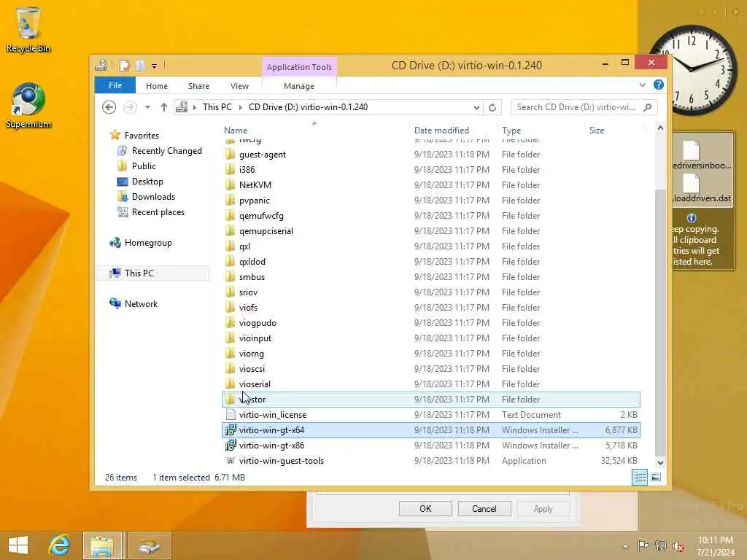This screenshot has width=747, height=560.
Task: Select the virtio-win_license text document icon
Action: 231,415
